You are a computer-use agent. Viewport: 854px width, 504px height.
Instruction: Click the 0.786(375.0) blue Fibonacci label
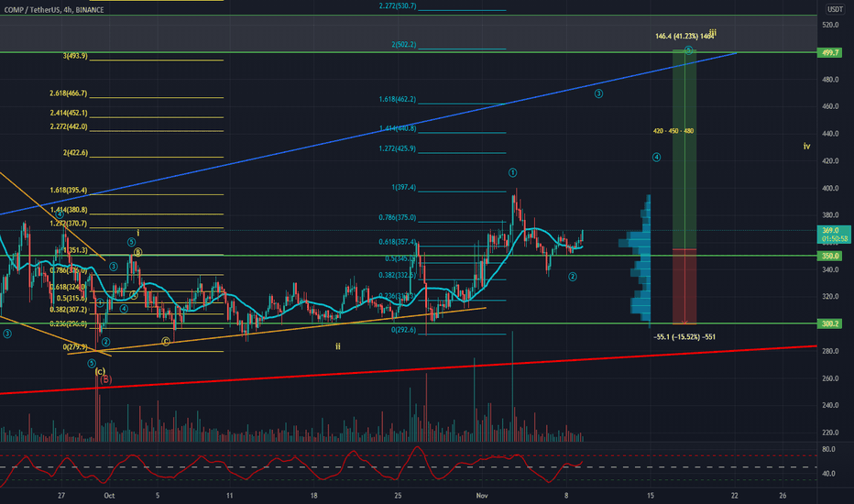pyautogui.click(x=398, y=217)
